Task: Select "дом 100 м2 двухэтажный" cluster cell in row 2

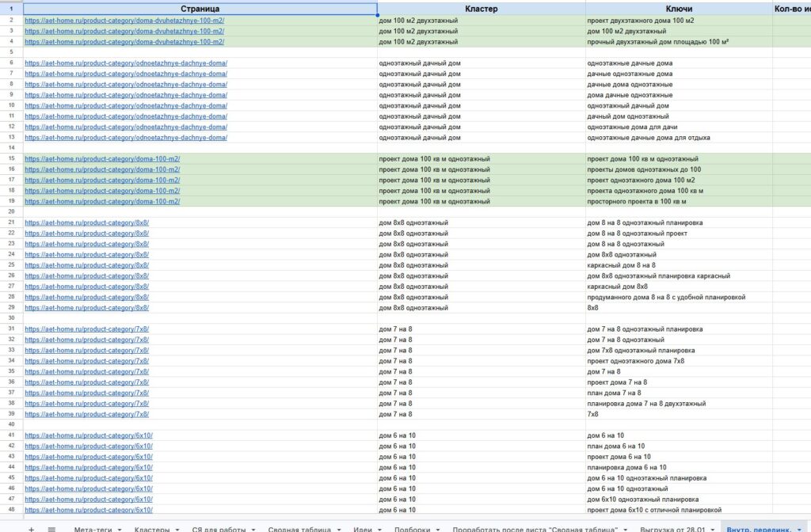Action: (x=481, y=21)
